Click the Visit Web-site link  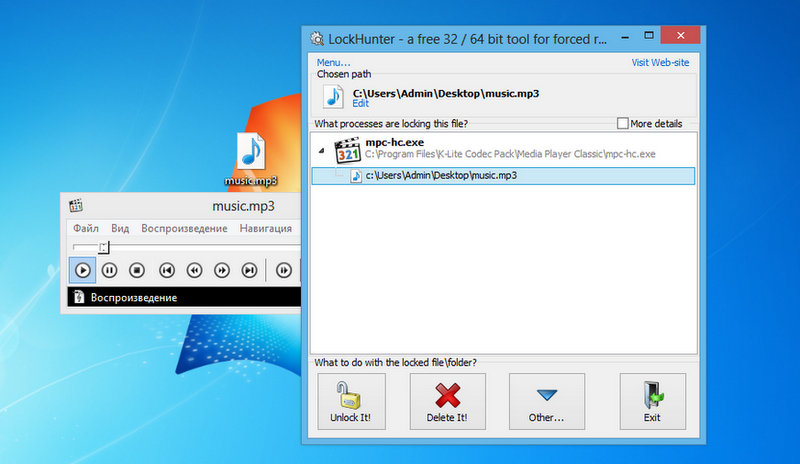[x=660, y=63]
